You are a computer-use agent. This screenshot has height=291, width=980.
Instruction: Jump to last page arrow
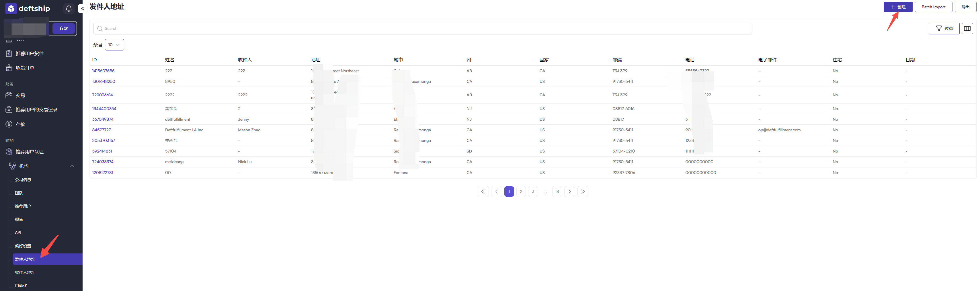pyautogui.click(x=583, y=191)
